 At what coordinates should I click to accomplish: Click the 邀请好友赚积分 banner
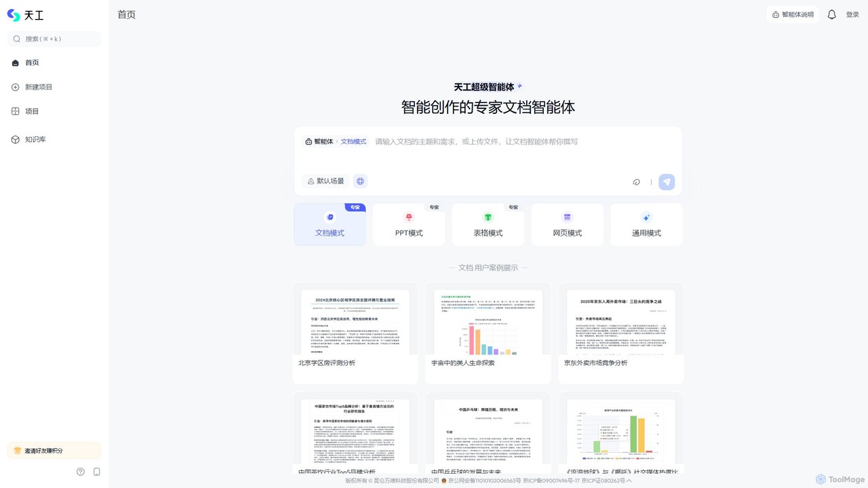(x=54, y=451)
